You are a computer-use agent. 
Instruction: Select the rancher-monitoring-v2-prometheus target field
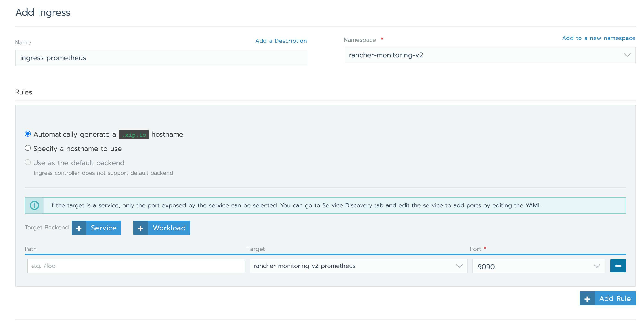coord(350,266)
